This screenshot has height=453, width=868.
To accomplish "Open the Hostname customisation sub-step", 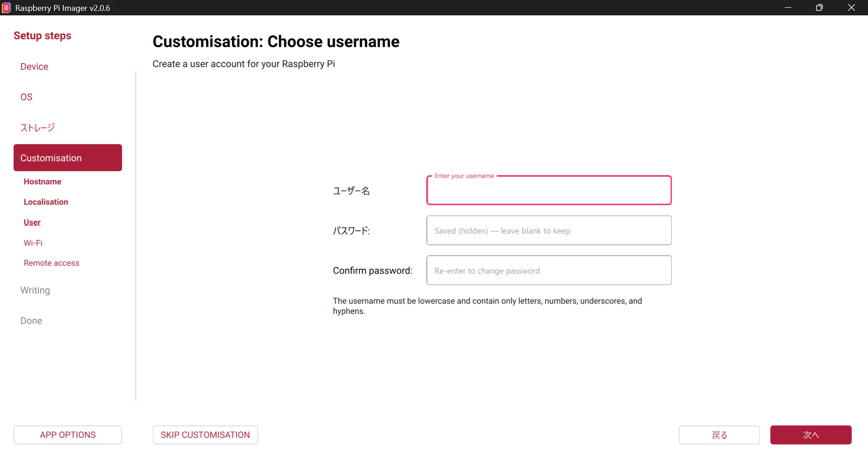I will pyautogui.click(x=42, y=182).
